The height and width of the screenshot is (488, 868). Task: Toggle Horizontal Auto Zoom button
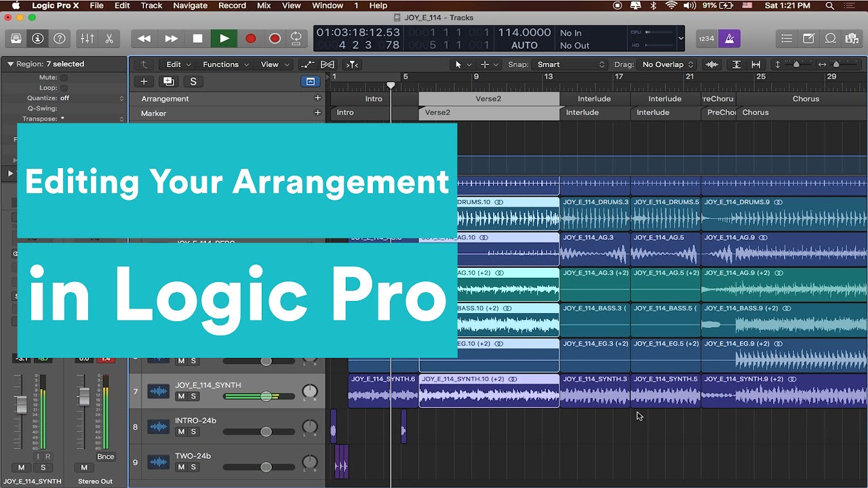(757, 64)
